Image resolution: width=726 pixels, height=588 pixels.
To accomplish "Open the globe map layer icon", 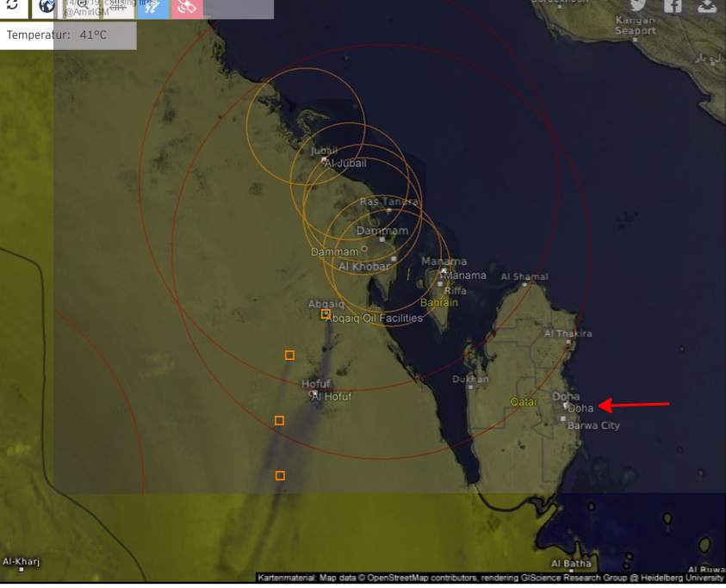I will point(47,7).
